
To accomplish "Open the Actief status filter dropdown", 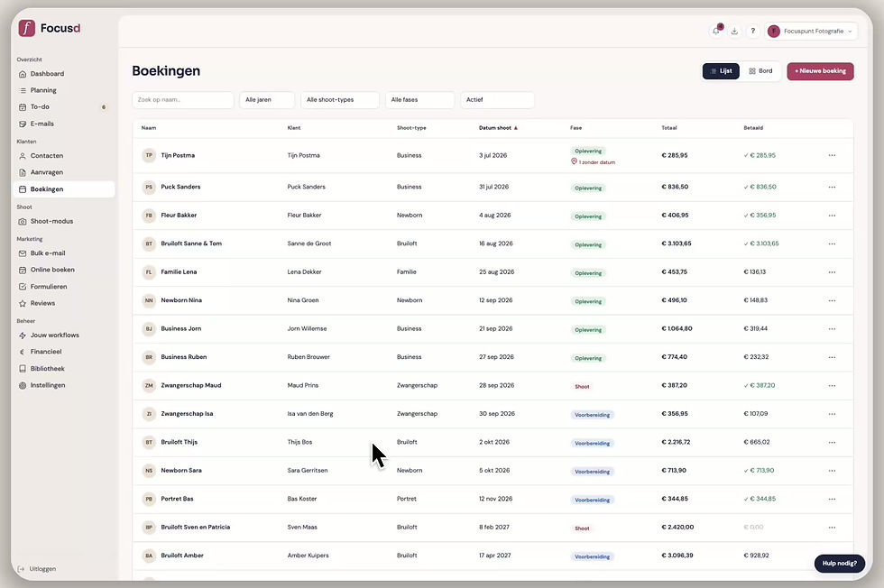I will (497, 100).
